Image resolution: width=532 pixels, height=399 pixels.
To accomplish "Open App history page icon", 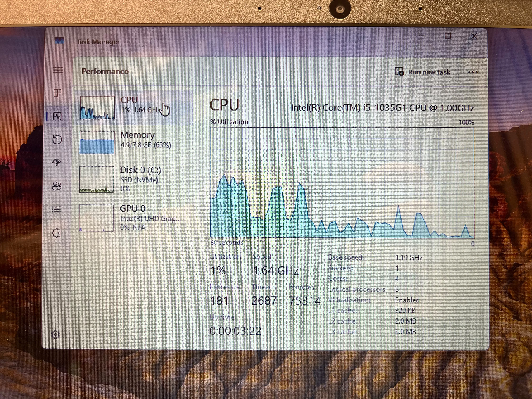I will click(x=57, y=139).
